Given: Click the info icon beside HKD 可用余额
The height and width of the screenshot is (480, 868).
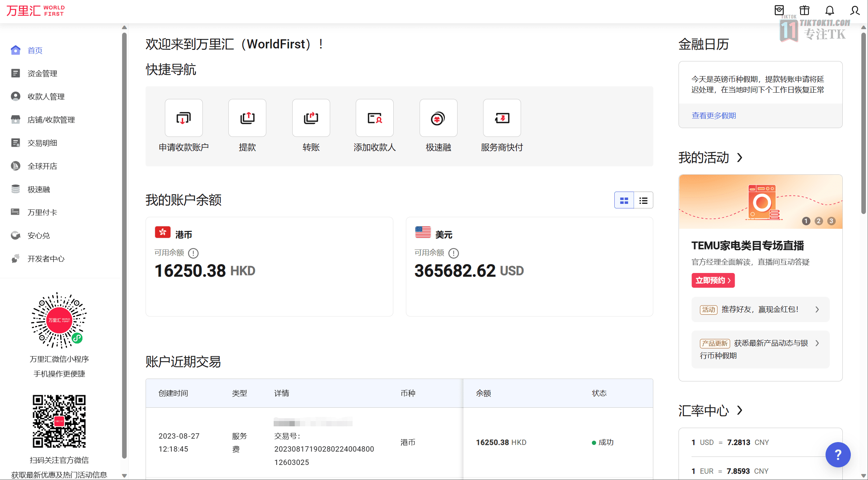Looking at the screenshot, I should pyautogui.click(x=193, y=253).
